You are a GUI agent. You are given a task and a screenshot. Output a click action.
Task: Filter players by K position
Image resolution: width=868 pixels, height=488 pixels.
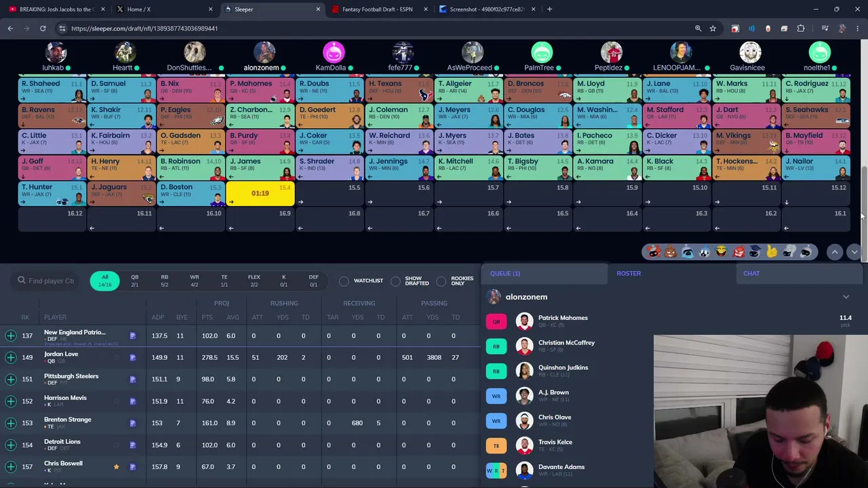coord(283,281)
